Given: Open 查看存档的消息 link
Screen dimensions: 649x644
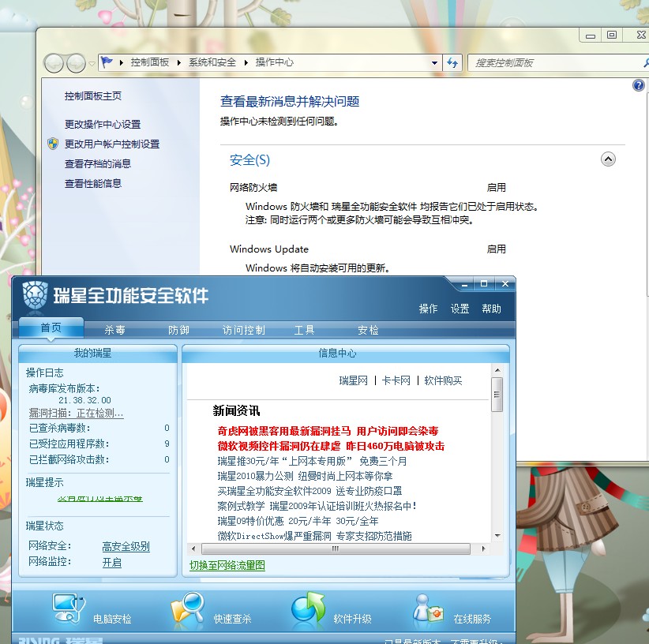Looking at the screenshot, I should pyautogui.click(x=98, y=164).
